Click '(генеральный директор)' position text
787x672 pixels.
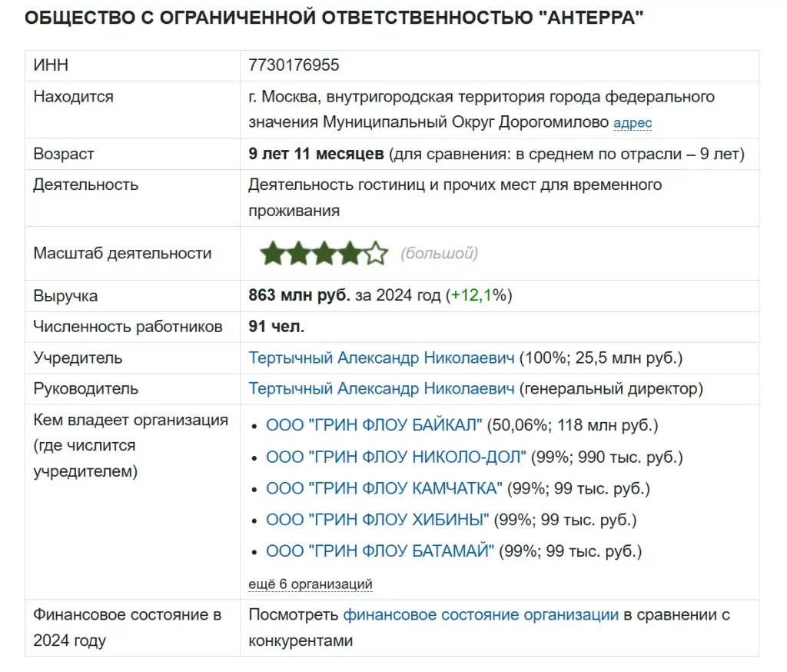611,389
